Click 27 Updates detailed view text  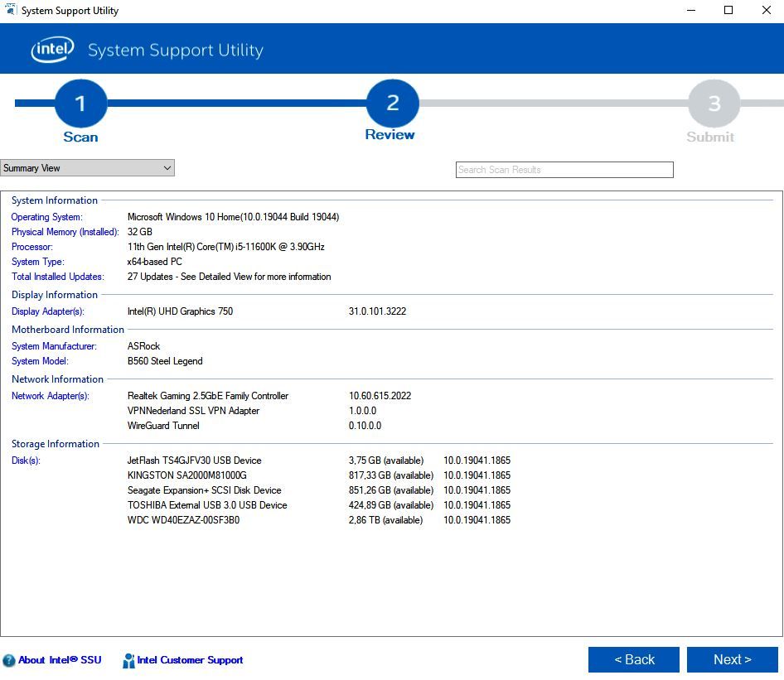[x=229, y=277]
